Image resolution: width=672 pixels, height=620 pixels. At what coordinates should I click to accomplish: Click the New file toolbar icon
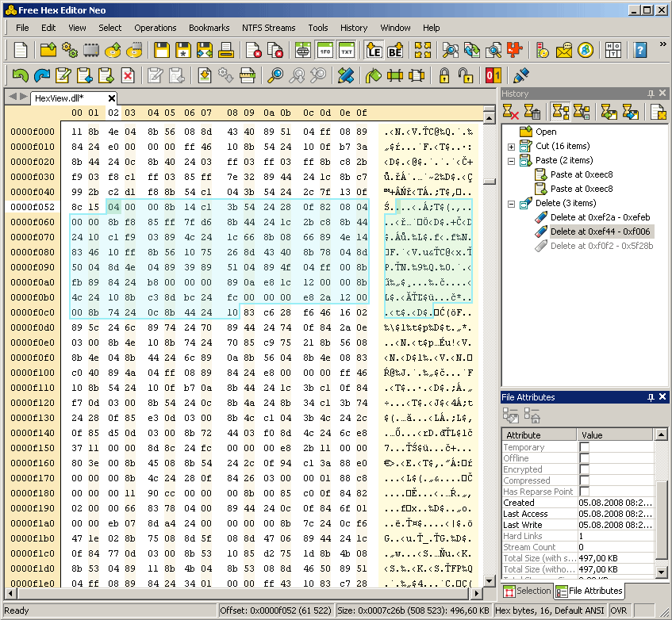tap(21, 51)
